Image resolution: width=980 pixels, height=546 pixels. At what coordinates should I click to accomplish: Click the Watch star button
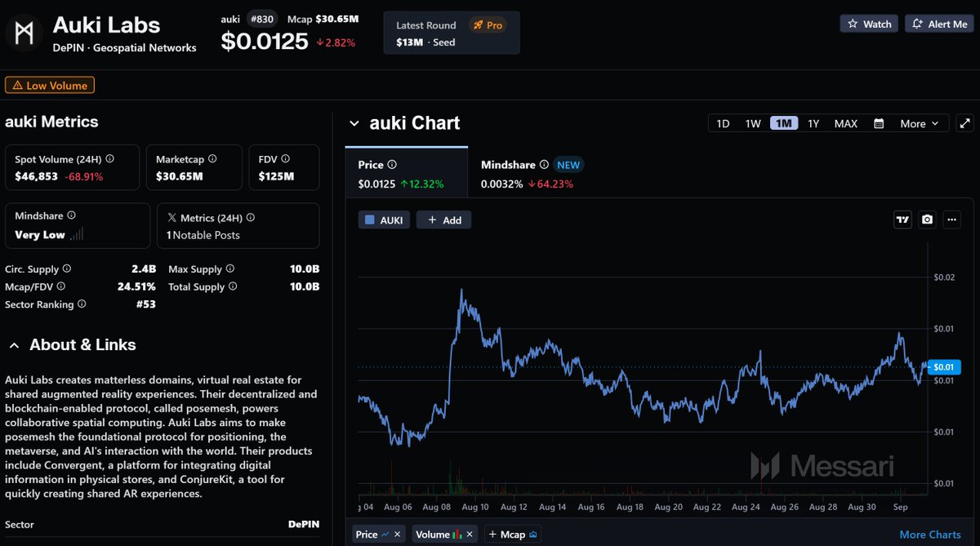tap(869, 24)
